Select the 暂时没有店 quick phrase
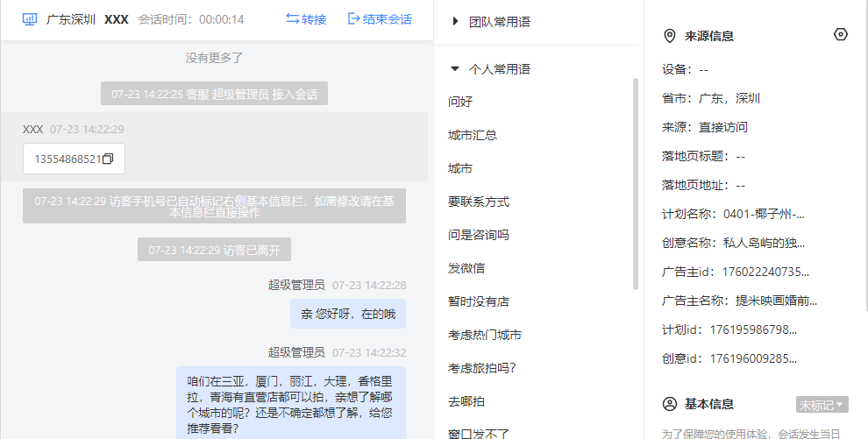This screenshot has height=439, width=868. click(x=479, y=301)
